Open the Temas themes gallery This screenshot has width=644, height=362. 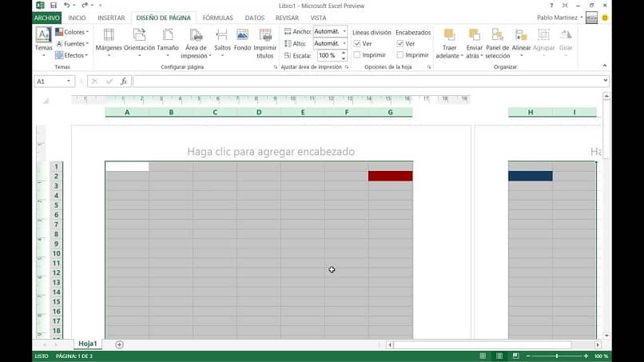[x=43, y=42]
